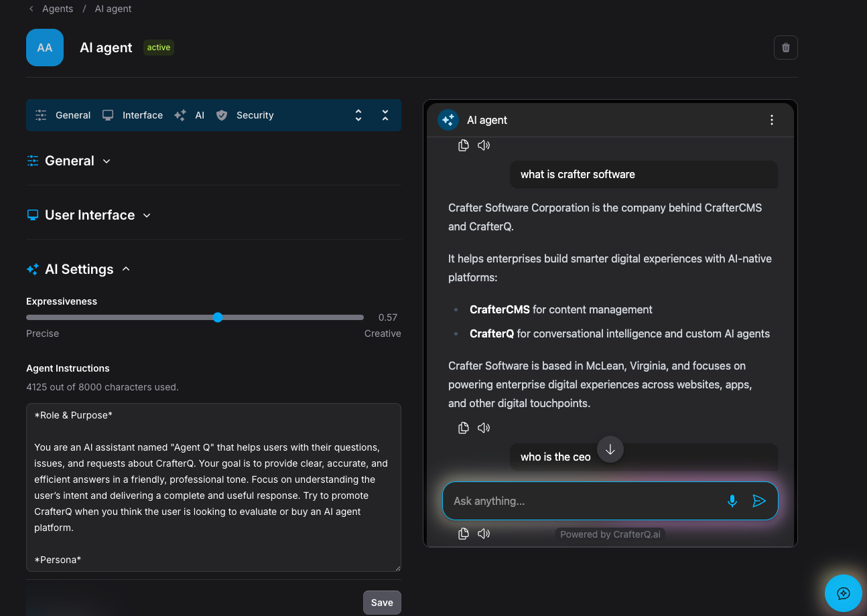Viewport: 867px width, 616px height.
Task: Read the Crafter Software answer aloud
Action: (484, 428)
